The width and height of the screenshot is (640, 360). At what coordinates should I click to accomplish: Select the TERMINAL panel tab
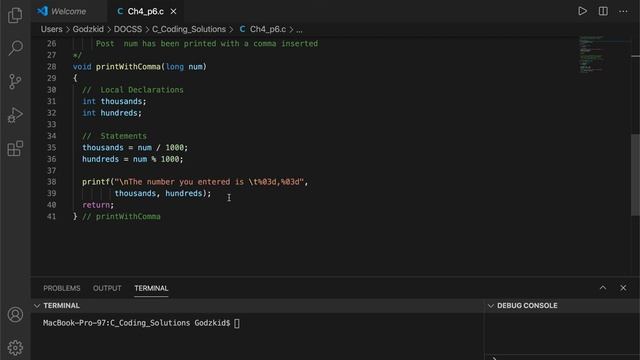(x=151, y=288)
